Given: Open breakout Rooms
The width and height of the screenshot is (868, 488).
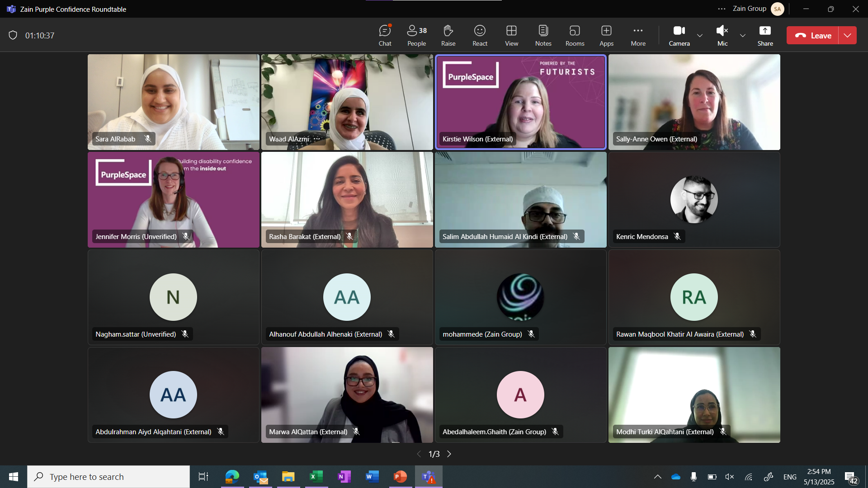Looking at the screenshot, I should click(x=575, y=35).
